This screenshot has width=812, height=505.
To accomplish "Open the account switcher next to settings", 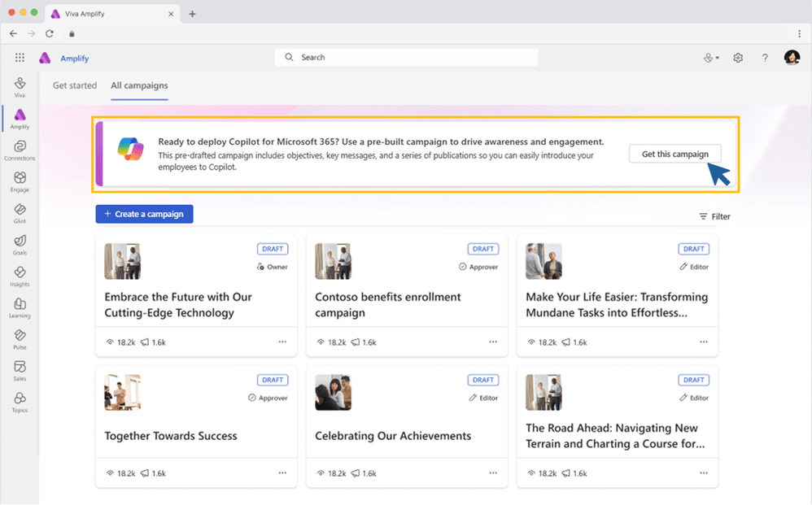I will tap(711, 58).
